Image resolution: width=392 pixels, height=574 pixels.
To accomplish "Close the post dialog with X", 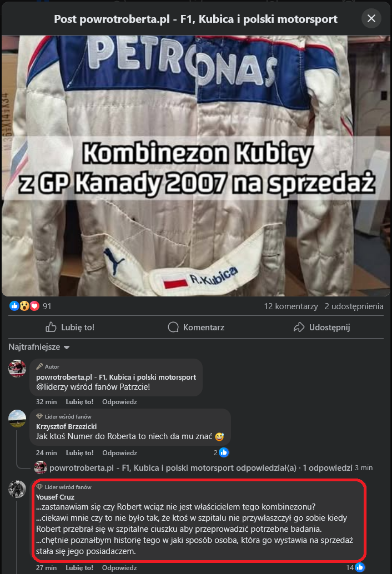I will tap(371, 19).
